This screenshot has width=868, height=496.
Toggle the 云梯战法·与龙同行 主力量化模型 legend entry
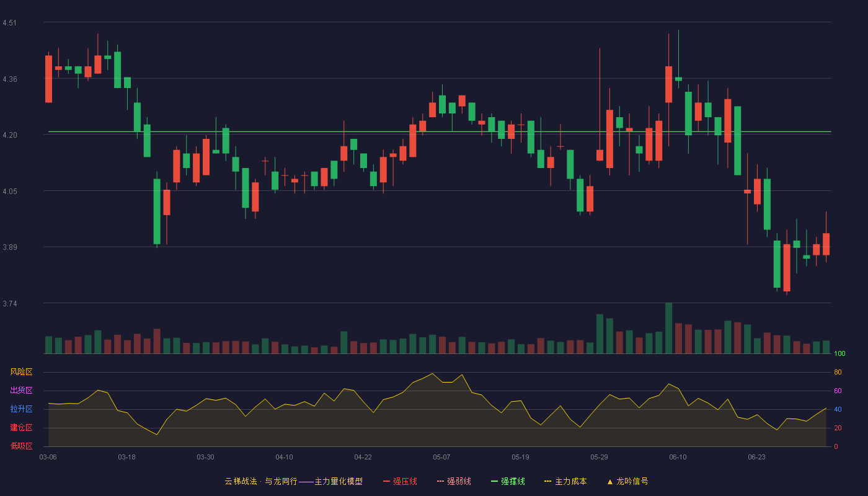(x=293, y=481)
